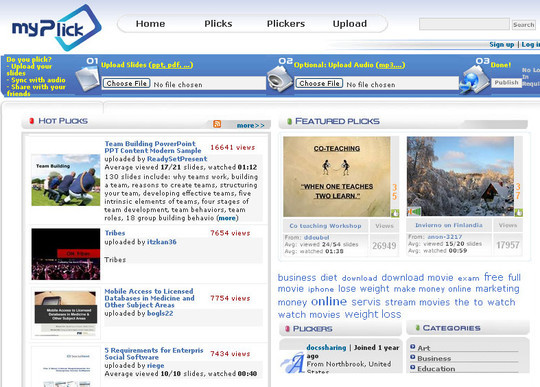Image resolution: width=540 pixels, height=387 pixels.
Task: Open the Tribes plick thumbnail
Action: 66,254
